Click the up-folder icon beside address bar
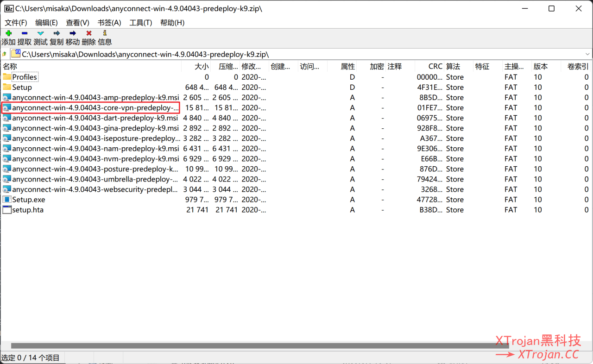 pyautogui.click(x=5, y=54)
